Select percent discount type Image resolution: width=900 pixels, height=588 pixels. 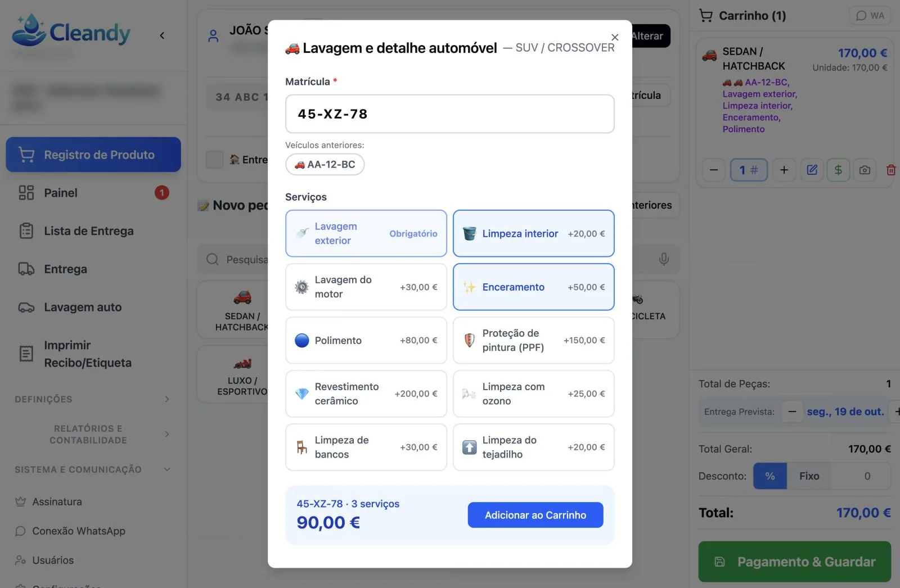tap(770, 476)
